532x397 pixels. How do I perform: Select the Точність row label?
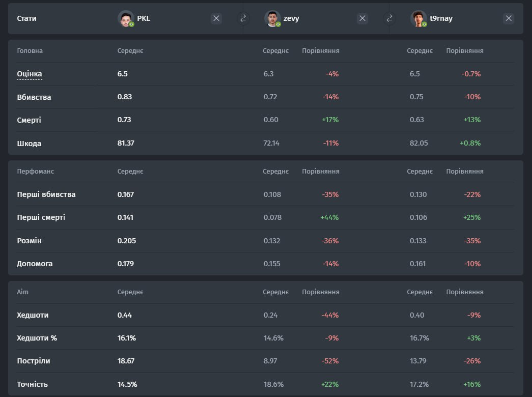tap(32, 384)
